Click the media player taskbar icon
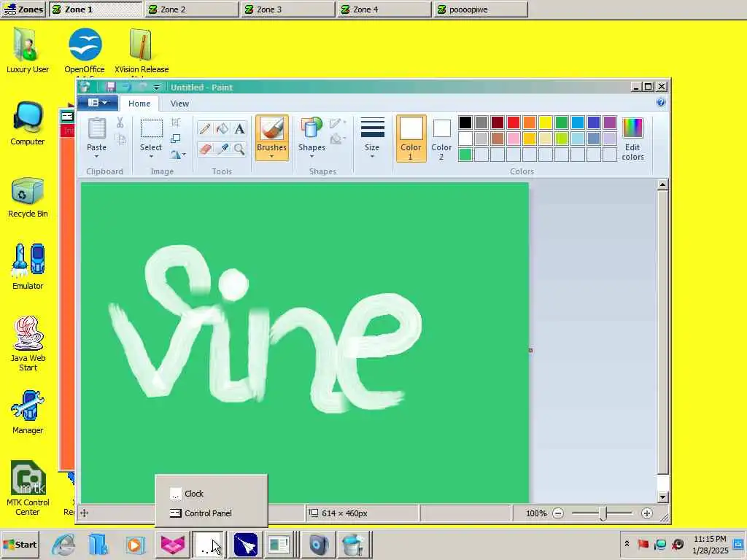Image resolution: width=747 pixels, height=560 pixels. point(135,545)
